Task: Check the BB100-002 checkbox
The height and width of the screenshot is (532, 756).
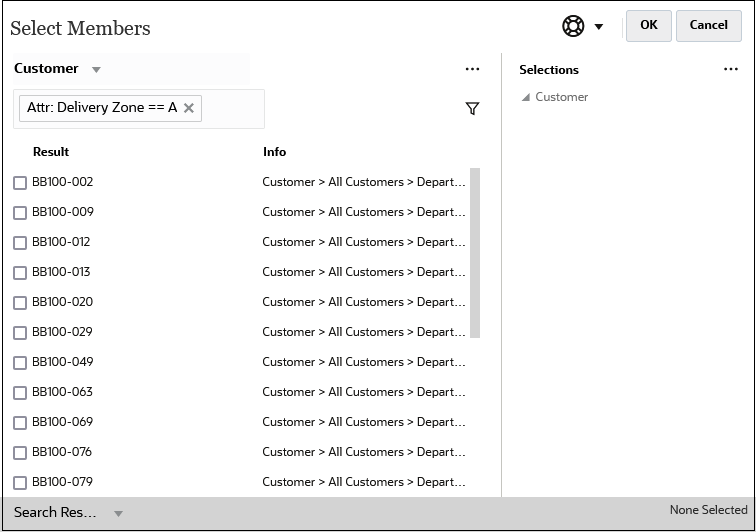Action: pyautogui.click(x=20, y=183)
